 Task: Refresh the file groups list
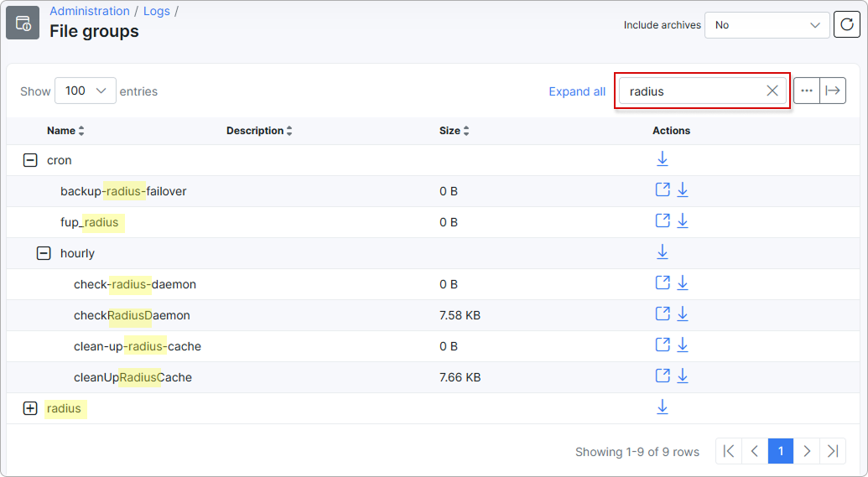(846, 25)
